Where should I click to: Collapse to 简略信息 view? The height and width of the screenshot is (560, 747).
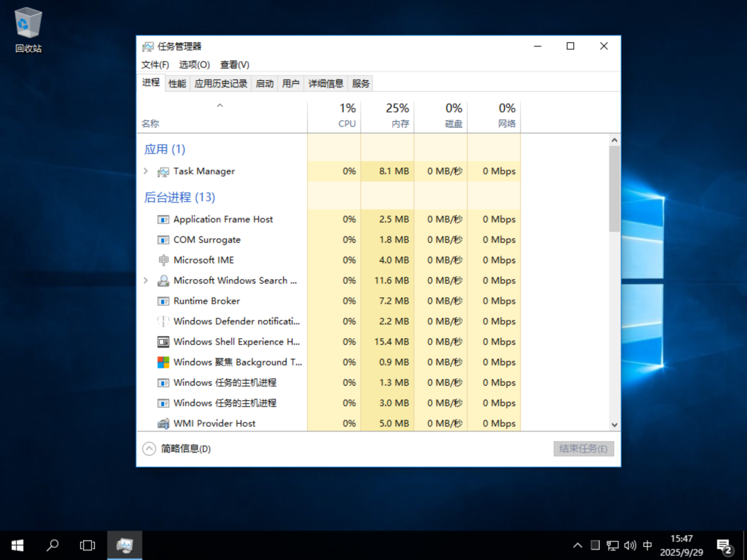[176, 449]
